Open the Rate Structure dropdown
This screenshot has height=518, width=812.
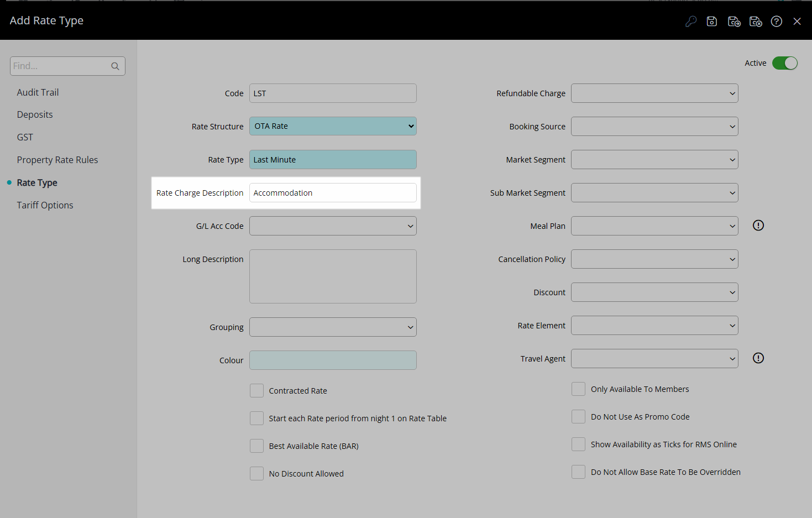point(333,126)
